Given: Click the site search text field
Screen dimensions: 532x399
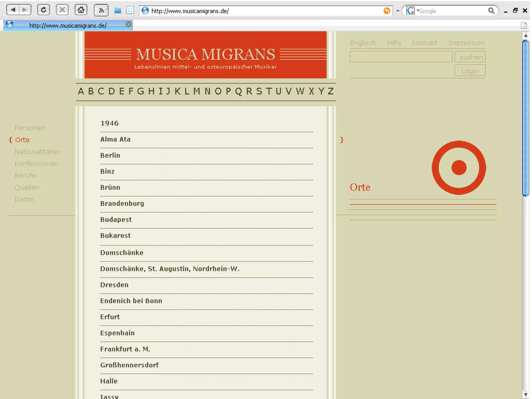Looking at the screenshot, I should pyautogui.click(x=401, y=57).
